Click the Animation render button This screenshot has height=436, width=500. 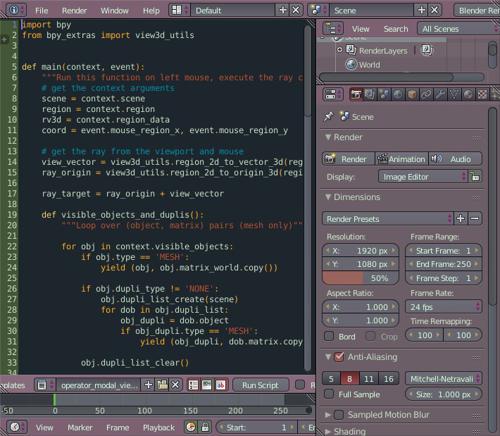click(x=401, y=159)
